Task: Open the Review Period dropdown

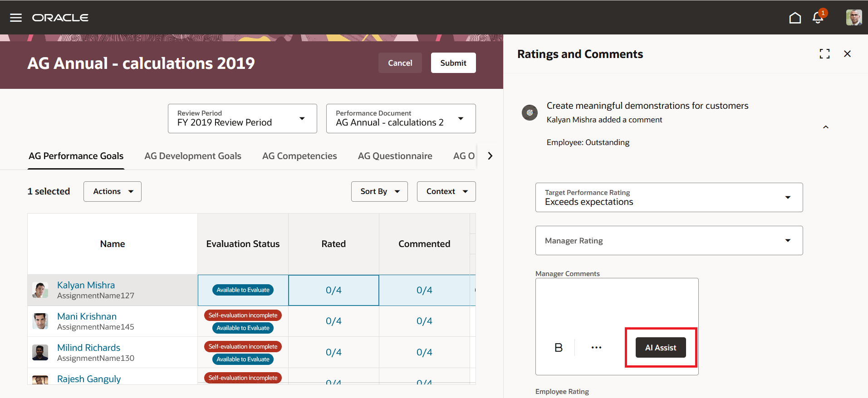Action: tap(242, 119)
